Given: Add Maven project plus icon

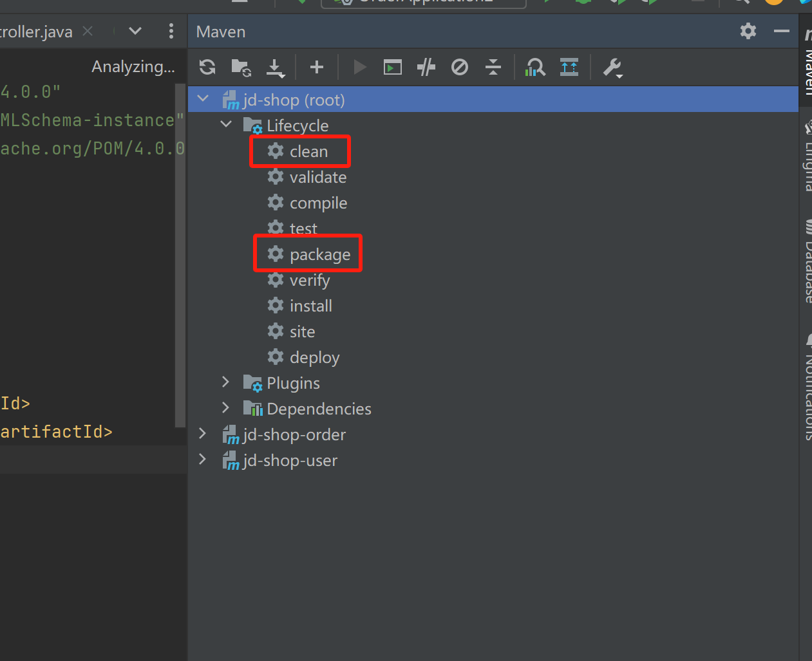Looking at the screenshot, I should 317,67.
